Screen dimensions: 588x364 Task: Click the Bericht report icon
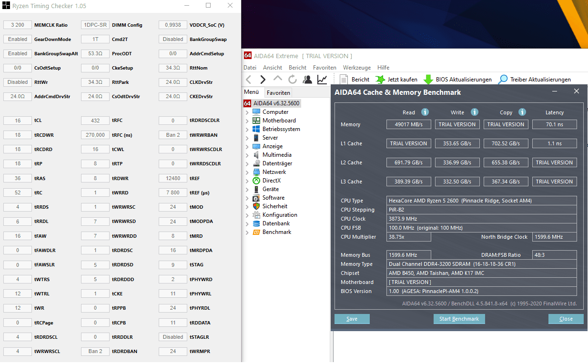pos(344,79)
